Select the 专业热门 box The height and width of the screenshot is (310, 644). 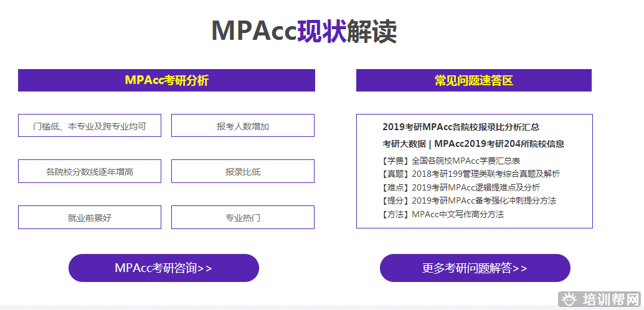tap(243, 217)
